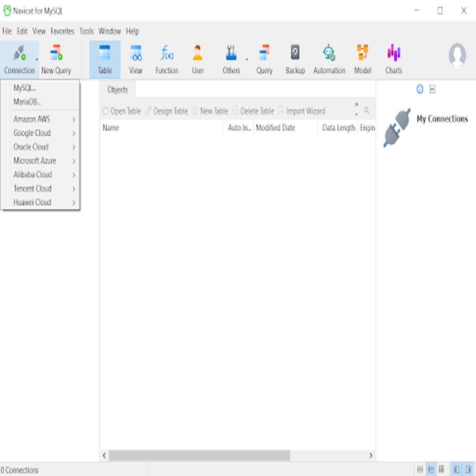The width and height of the screenshot is (476, 476).
Task: Expand the Amazon AWS submenu
Action: pos(41,119)
